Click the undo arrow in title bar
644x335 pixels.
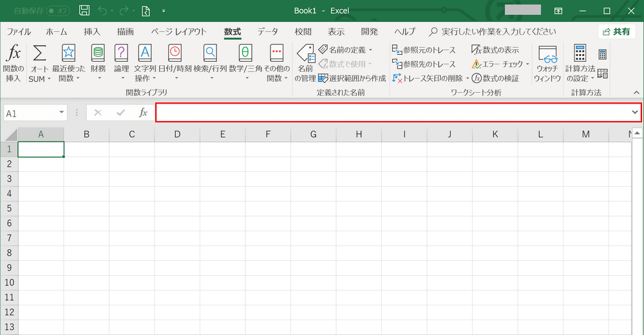pyautogui.click(x=102, y=10)
